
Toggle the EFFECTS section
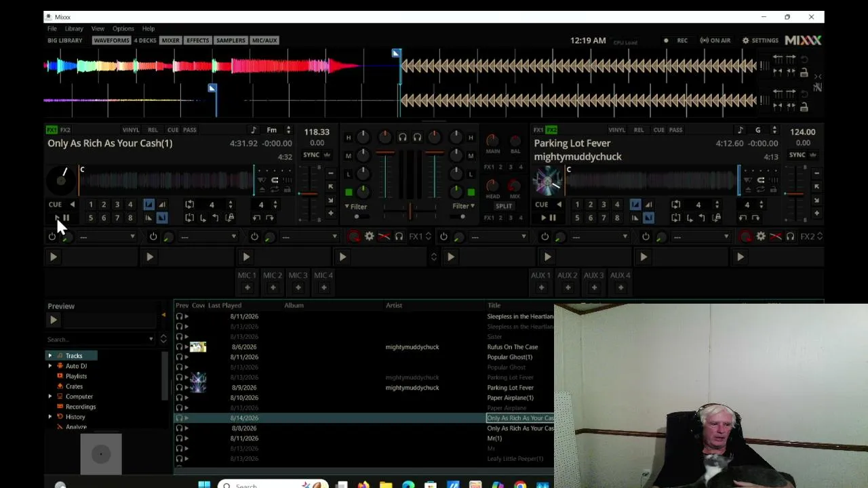[198, 41]
